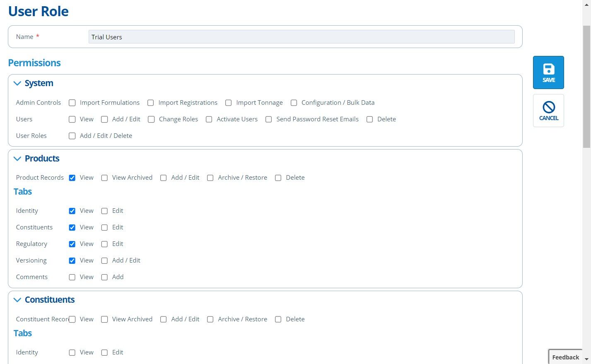This screenshot has width=591, height=364.
Task: Enable View on Constituents section Identity tab
Action: 72,352
